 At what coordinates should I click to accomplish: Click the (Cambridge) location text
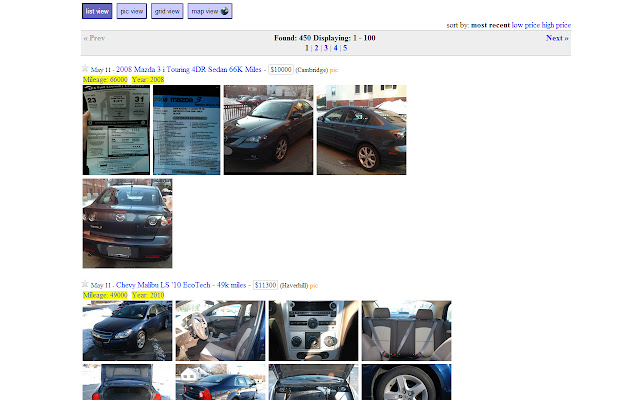(x=311, y=70)
